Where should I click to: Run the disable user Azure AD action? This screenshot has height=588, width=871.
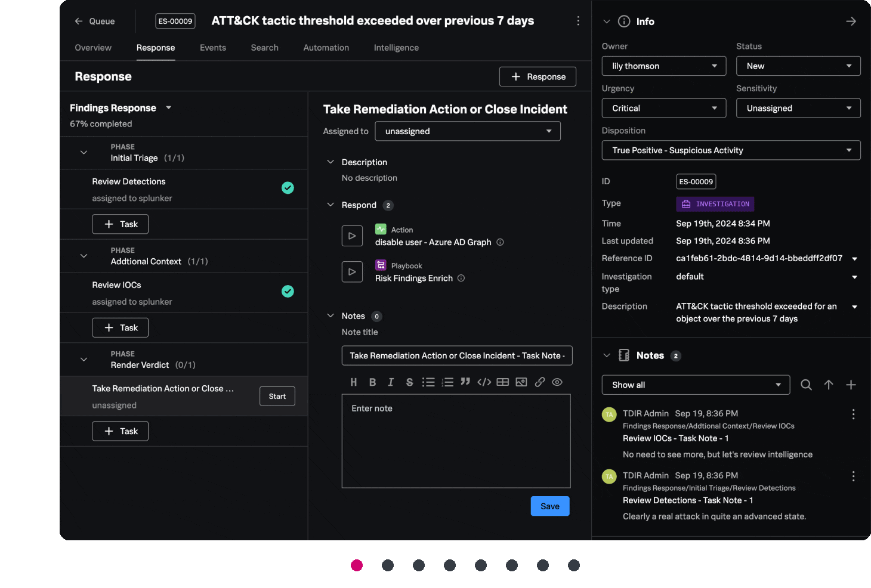pos(352,236)
